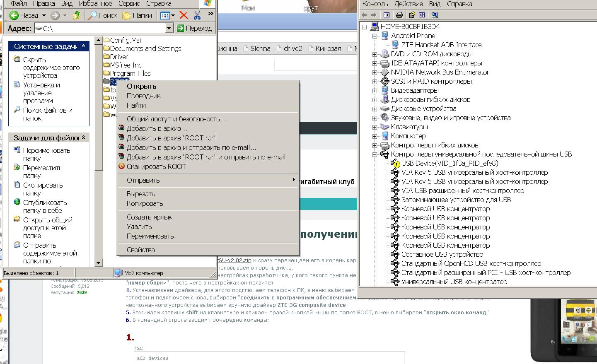Click the print icon in Device Manager toolbar
Image resolution: width=597 pixels, height=364 pixels.
399,15
